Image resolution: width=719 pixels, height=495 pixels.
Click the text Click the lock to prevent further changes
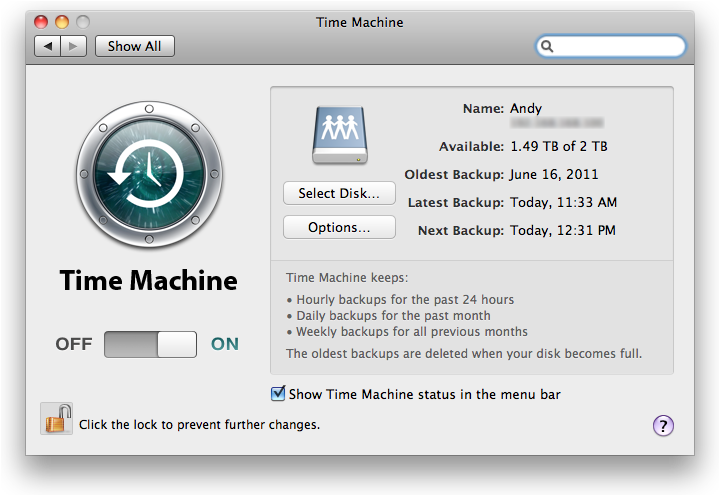pos(199,425)
